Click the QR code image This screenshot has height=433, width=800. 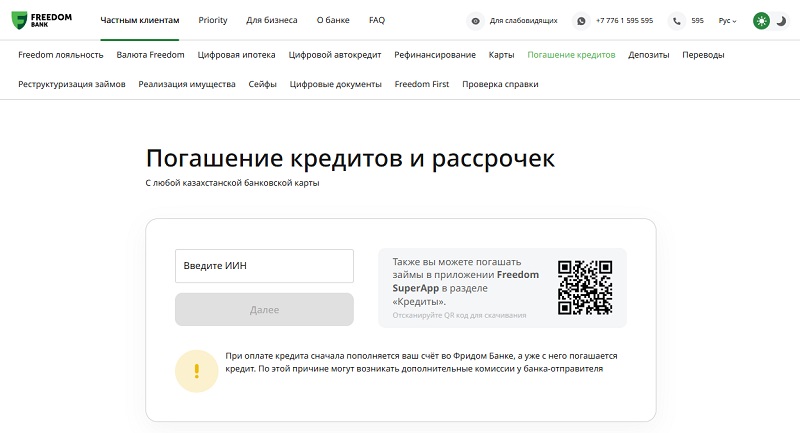coord(585,288)
